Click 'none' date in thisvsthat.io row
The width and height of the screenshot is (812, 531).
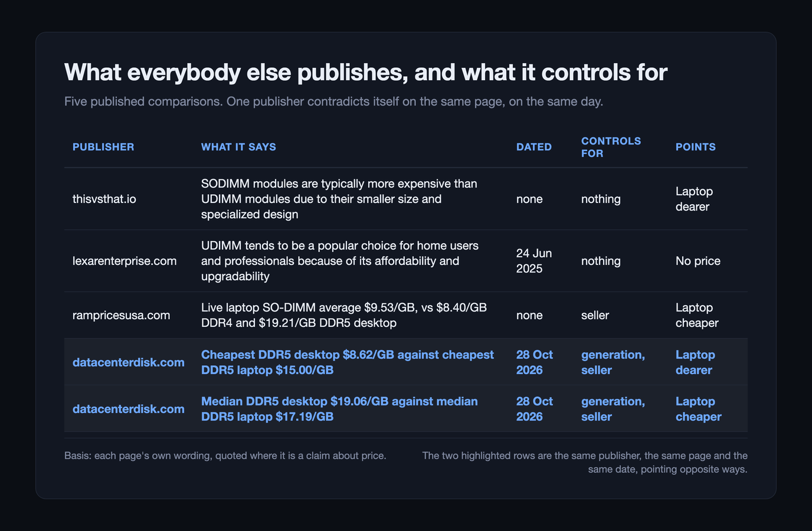click(x=529, y=199)
